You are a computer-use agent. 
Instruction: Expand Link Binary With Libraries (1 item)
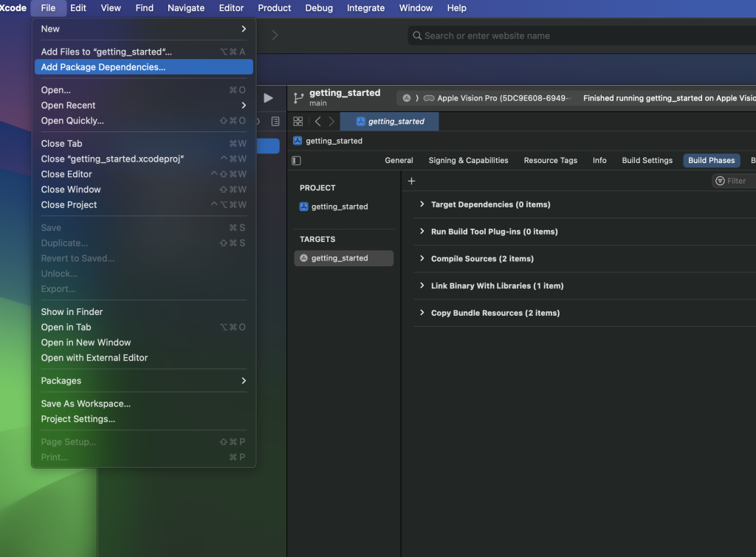422,286
